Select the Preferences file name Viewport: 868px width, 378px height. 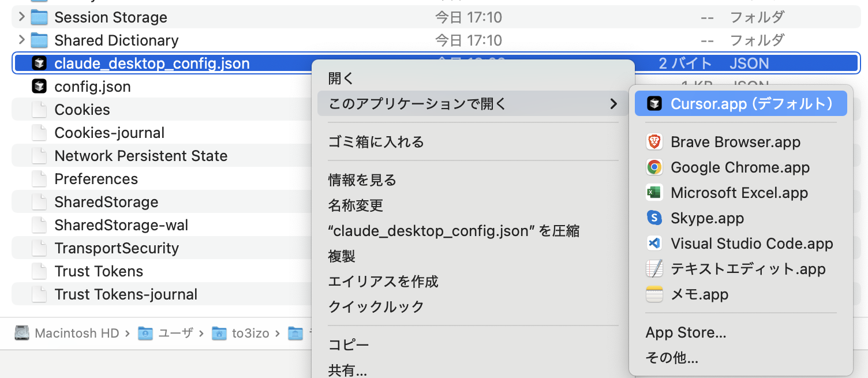pyautogui.click(x=96, y=179)
